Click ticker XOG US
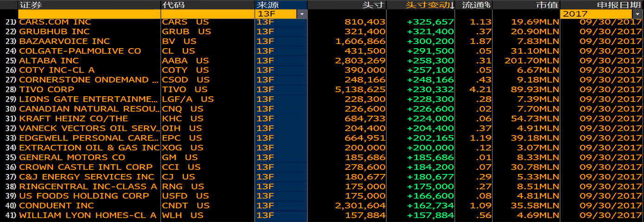644x222 pixels. 183,148
